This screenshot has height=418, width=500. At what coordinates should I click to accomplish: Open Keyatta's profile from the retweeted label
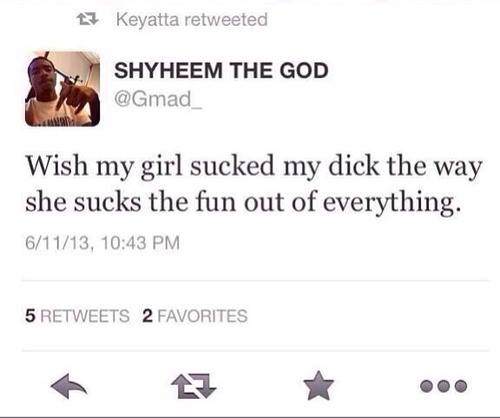coord(147,19)
